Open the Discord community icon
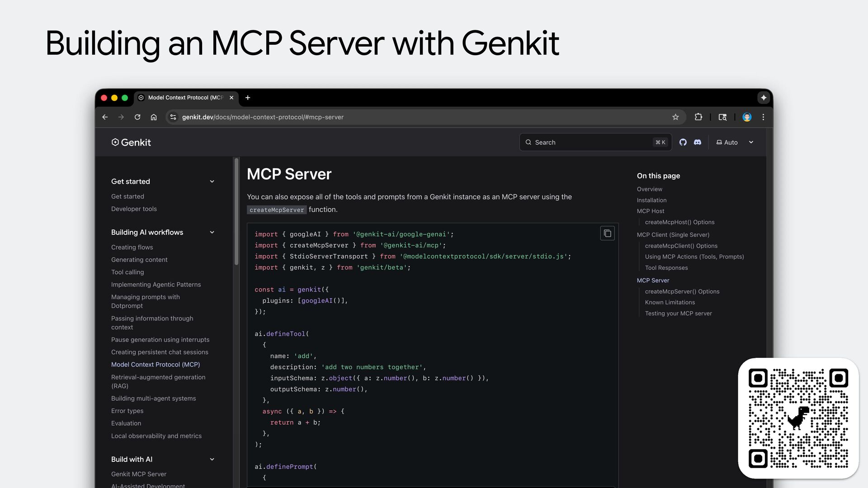 click(x=698, y=142)
